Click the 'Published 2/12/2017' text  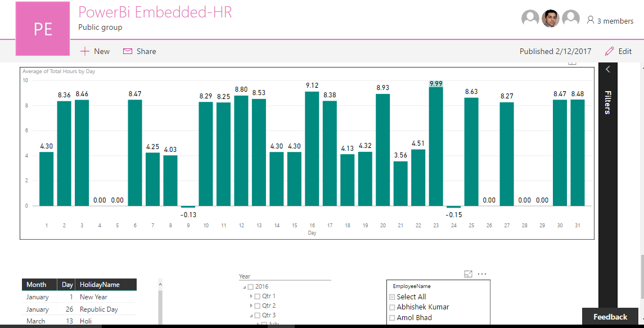tap(555, 51)
